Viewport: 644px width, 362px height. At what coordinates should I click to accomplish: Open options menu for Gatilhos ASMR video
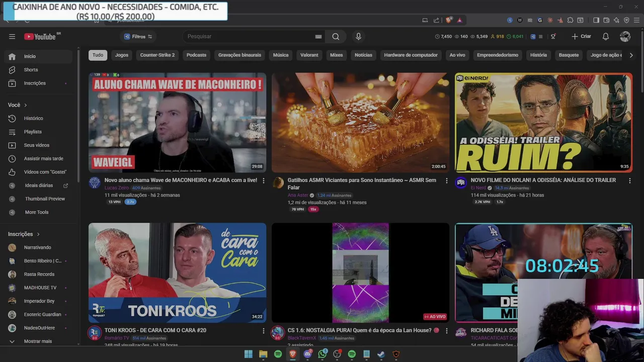(446, 180)
